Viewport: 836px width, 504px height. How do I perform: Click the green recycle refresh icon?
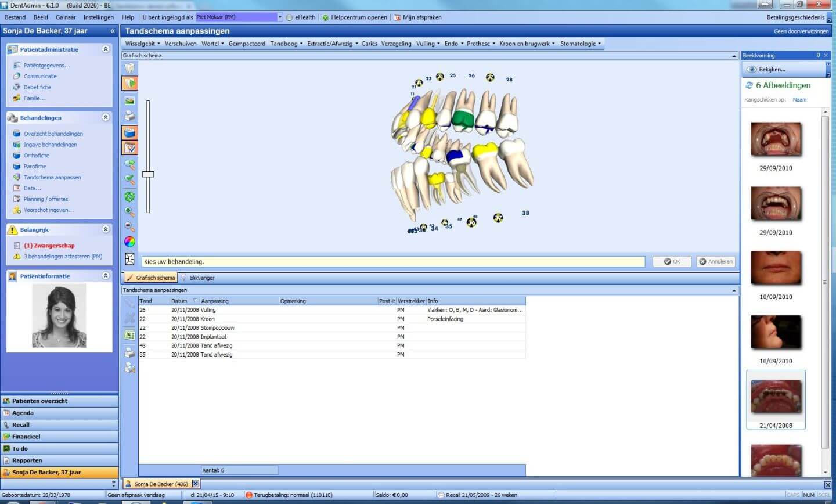(x=129, y=197)
